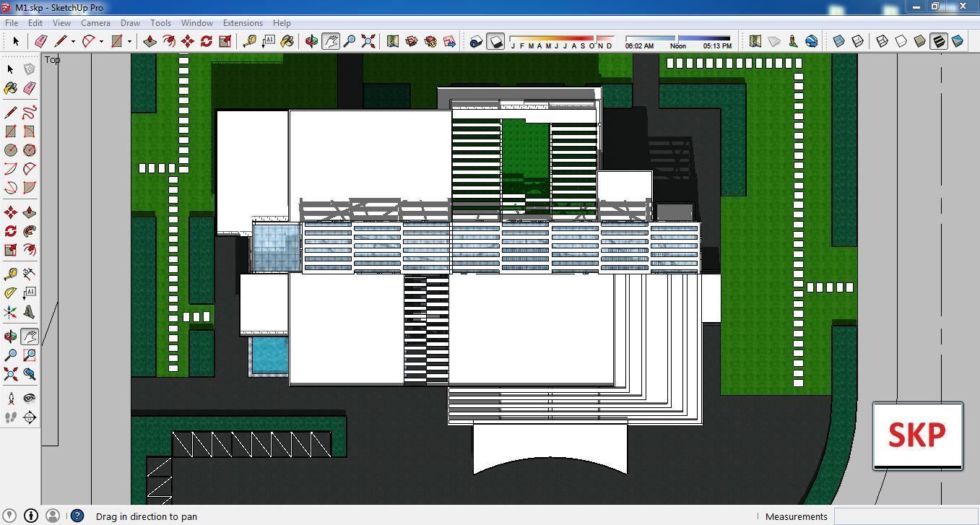Screen dimensions: 980x525
Task: Open the Camera menu
Action: pos(95,22)
